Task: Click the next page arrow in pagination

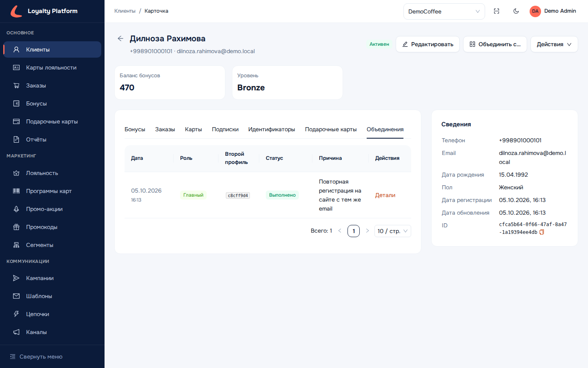Action: pyautogui.click(x=367, y=231)
